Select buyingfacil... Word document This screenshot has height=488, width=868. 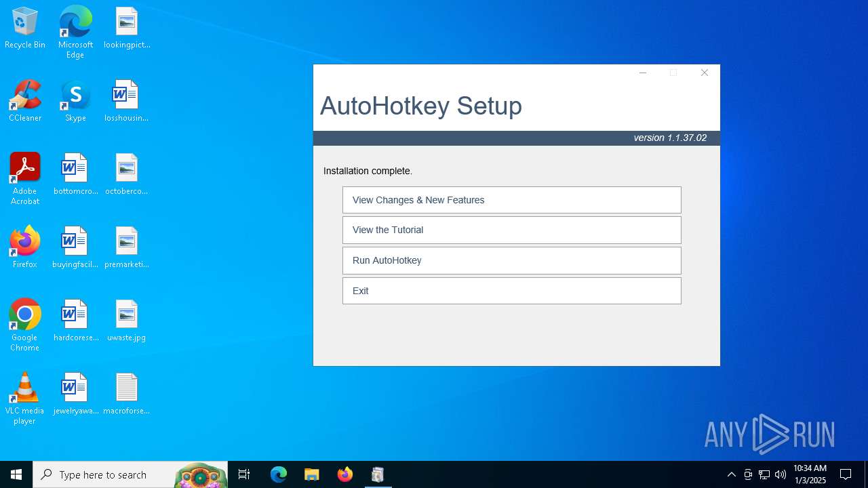click(75, 248)
